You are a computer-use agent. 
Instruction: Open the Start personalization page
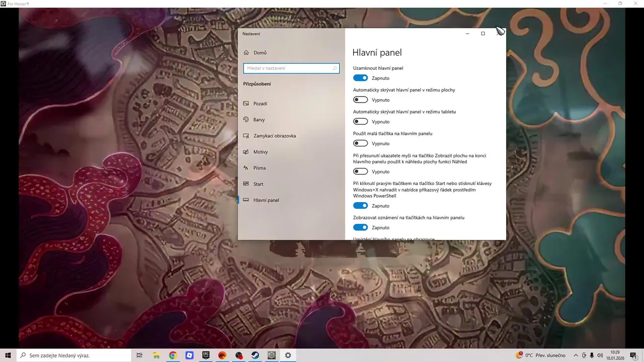tap(291, 184)
